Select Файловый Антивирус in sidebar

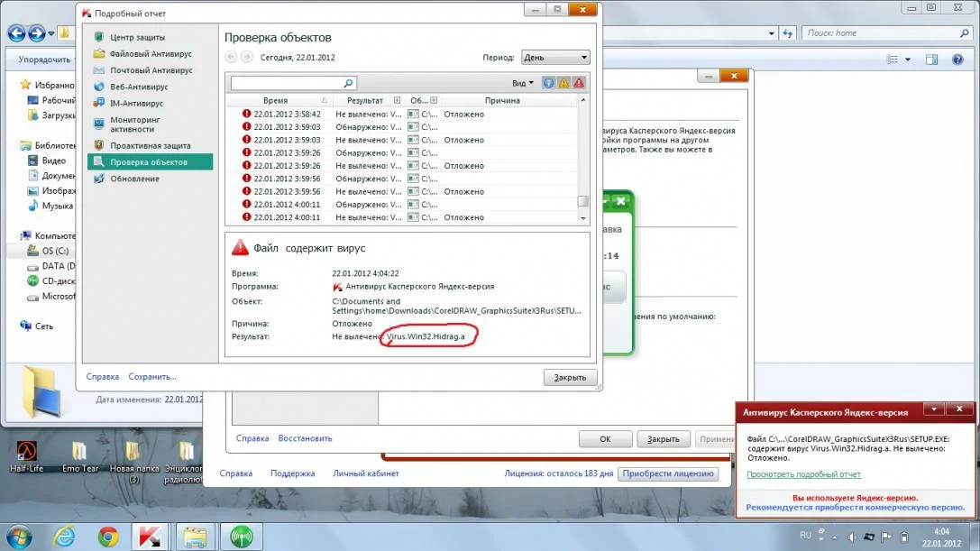pyautogui.click(x=150, y=54)
